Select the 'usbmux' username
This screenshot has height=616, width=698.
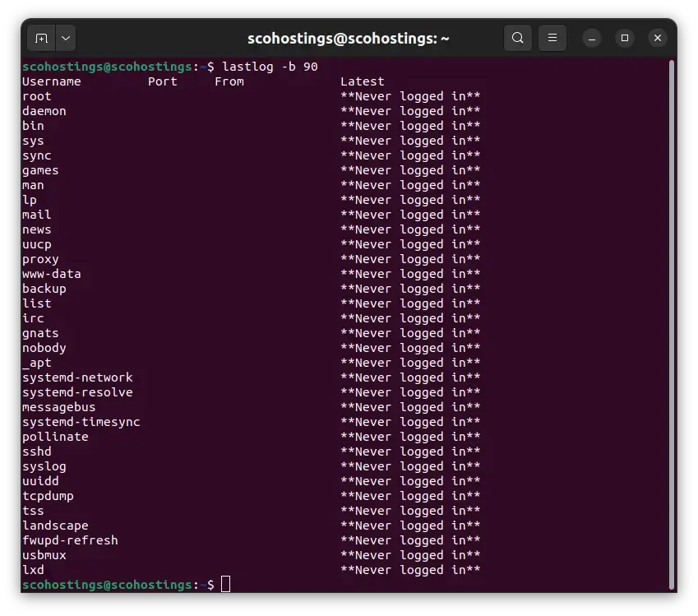click(x=44, y=555)
